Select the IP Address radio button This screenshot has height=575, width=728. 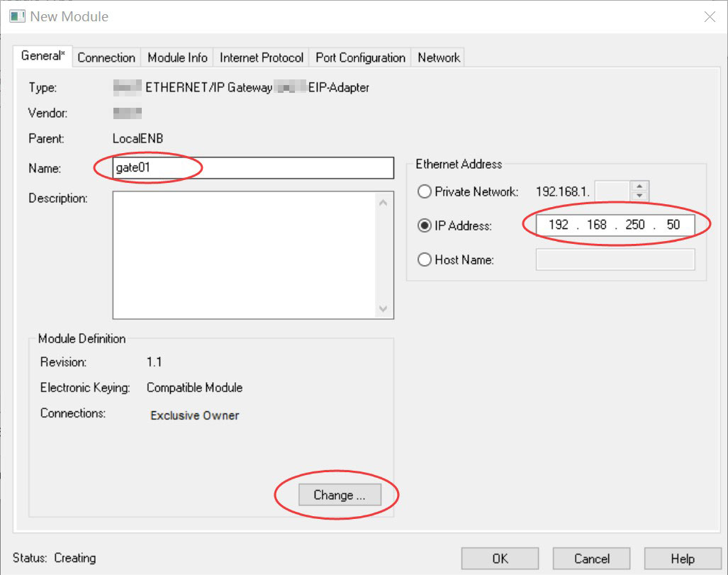(425, 225)
